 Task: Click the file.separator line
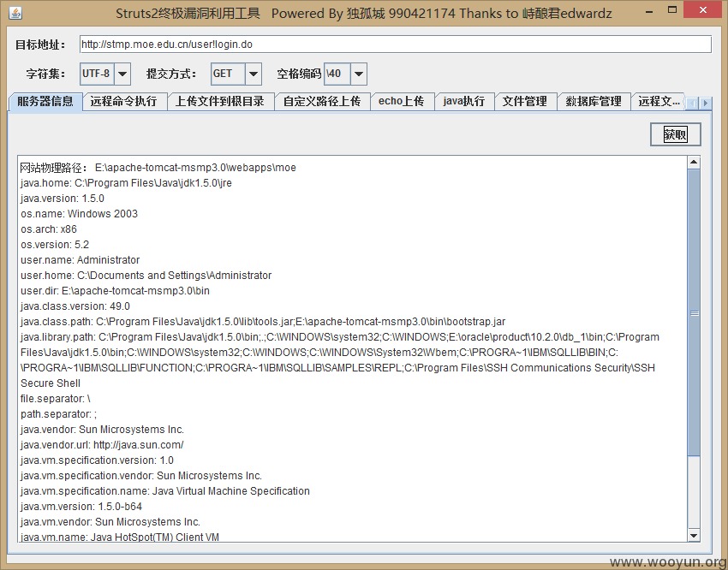(56, 398)
